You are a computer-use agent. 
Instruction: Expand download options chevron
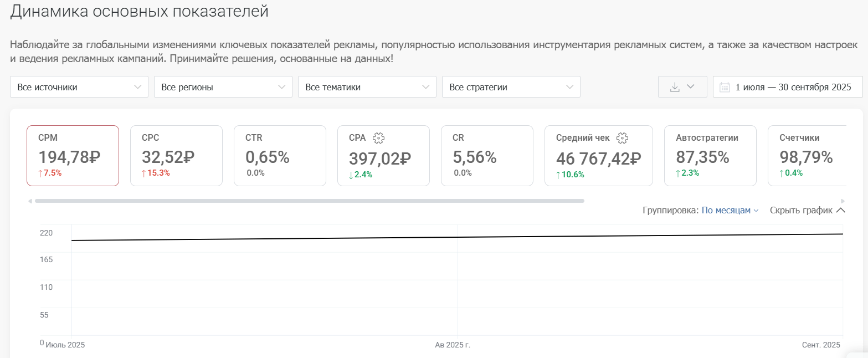[x=690, y=87]
